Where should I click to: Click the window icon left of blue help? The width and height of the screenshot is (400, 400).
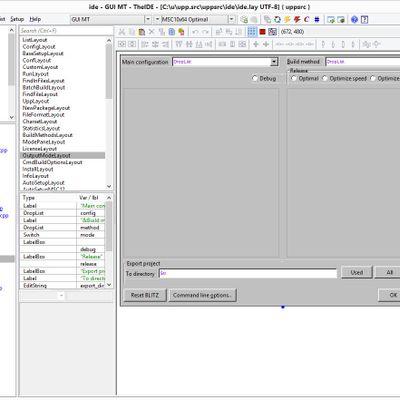tap(341, 19)
